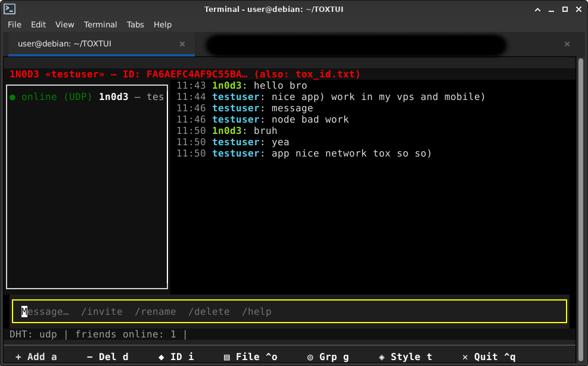Close the second blacked-out tab
588x366 pixels.
point(567,44)
